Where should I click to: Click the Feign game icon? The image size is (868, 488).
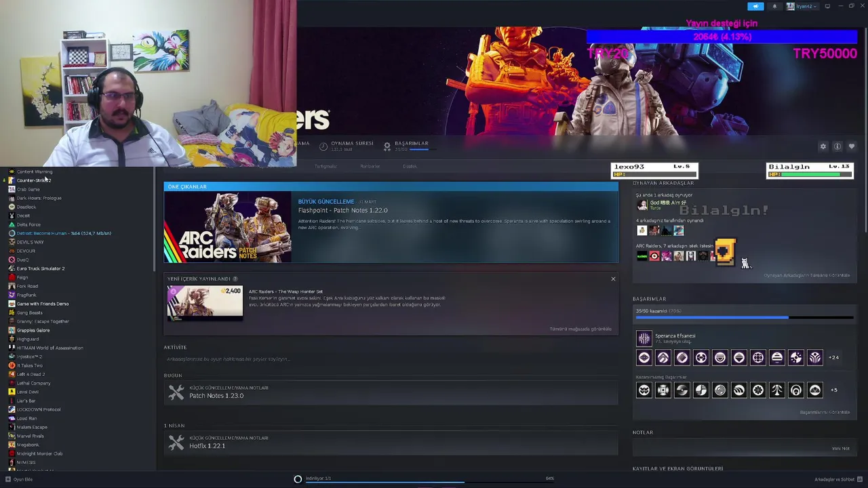pyautogui.click(x=12, y=277)
